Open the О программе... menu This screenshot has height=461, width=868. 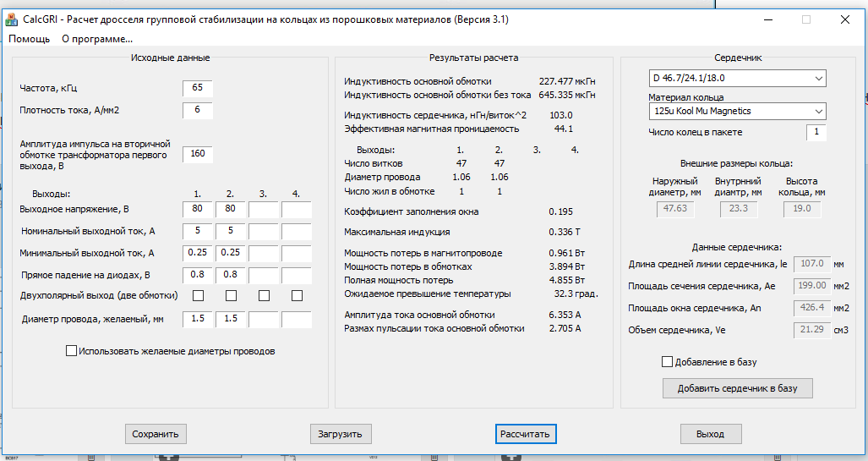coord(97,39)
